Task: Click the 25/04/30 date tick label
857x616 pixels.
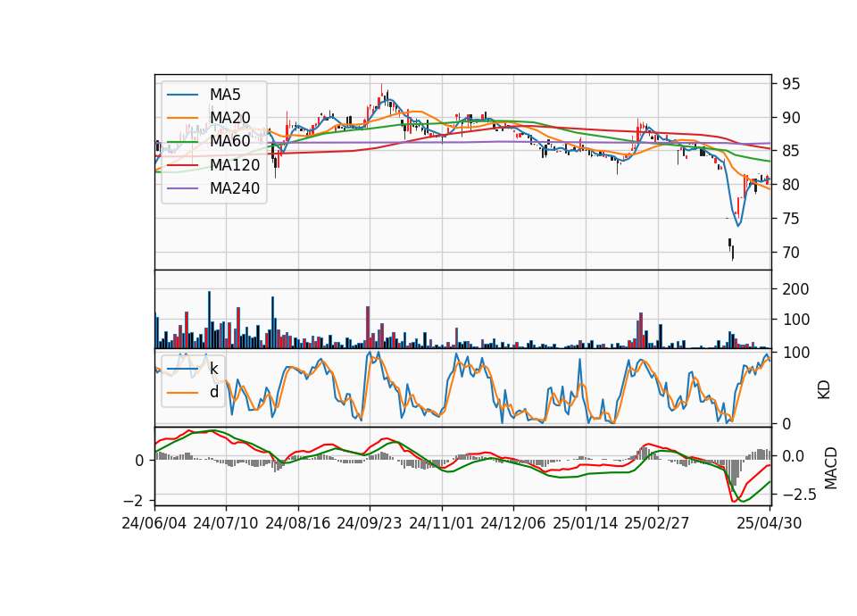Action: 770,523
